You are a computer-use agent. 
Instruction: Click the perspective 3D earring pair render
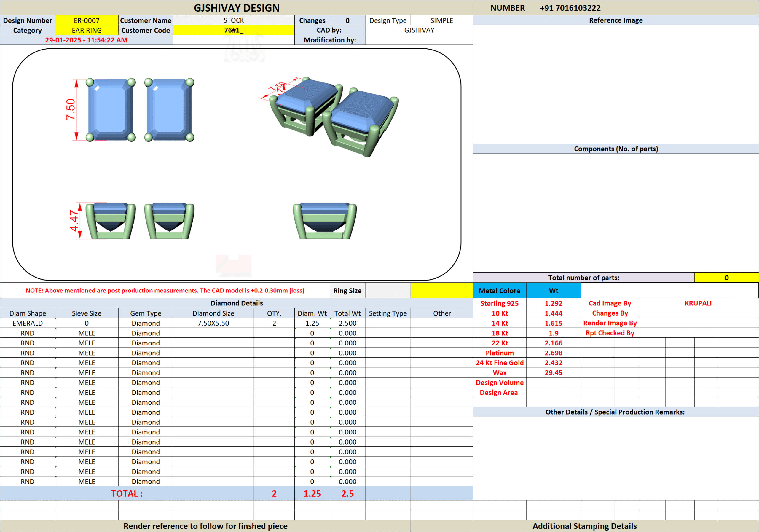[x=334, y=116]
